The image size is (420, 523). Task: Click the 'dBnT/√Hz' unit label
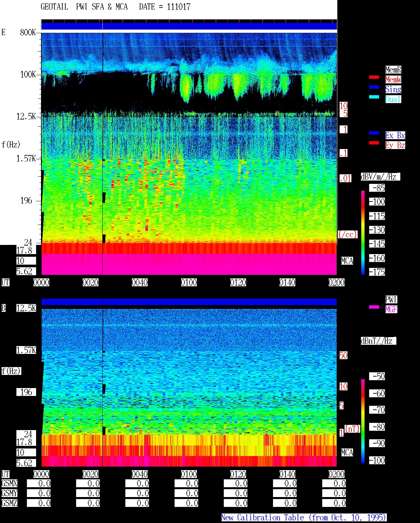point(378,341)
